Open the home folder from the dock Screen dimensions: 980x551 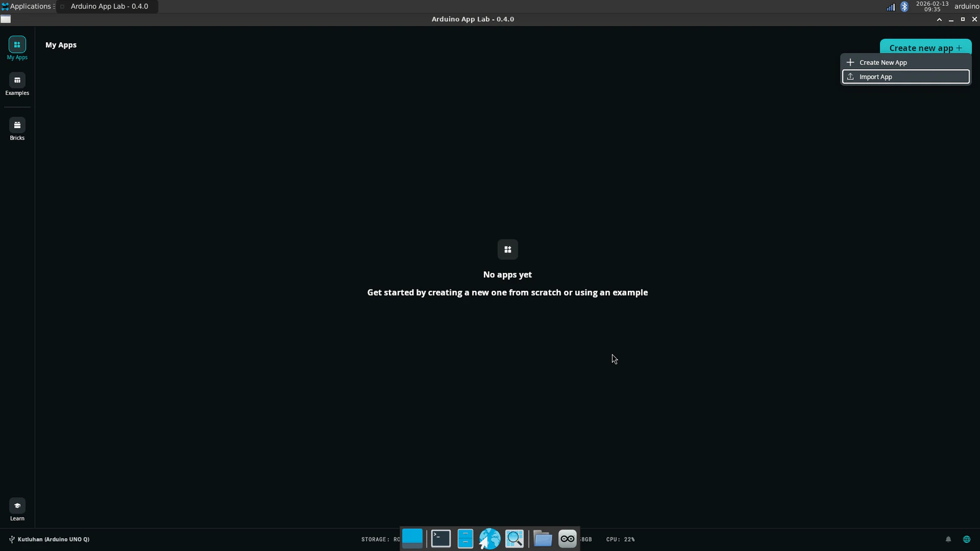coord(543,539)
